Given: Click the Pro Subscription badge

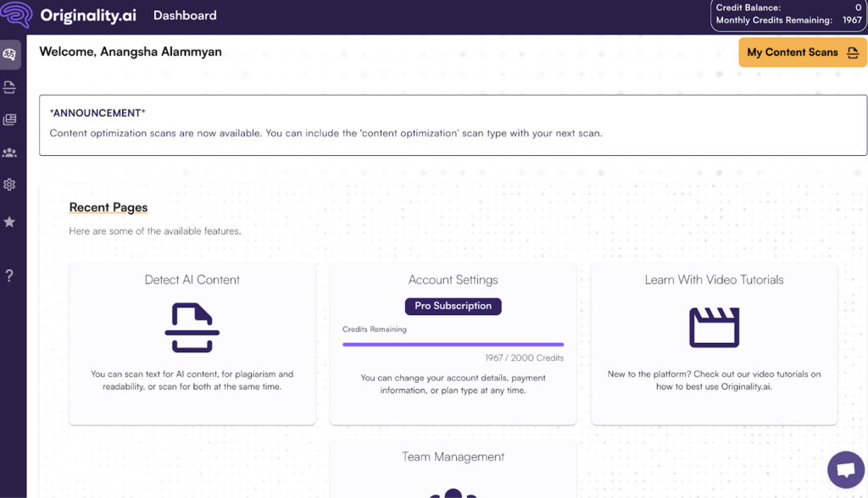Looking at the screenshot, I should point(453,306).
